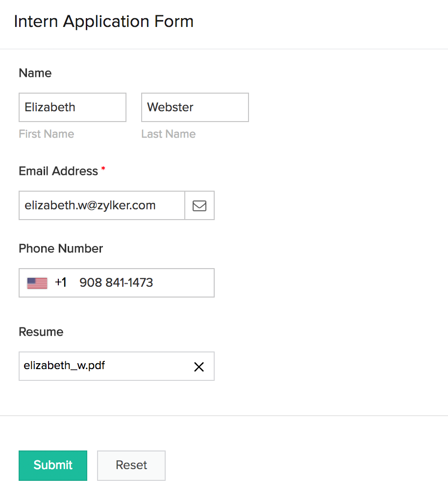Focus the phone number 908 841-1473 field
The height and width of the screenshot is (499, 448).
(142, 283)
